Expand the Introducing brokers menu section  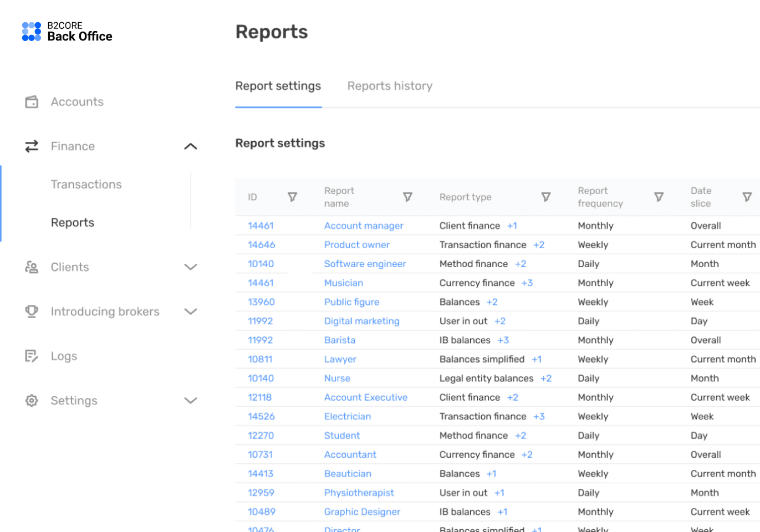pos(191,311)
